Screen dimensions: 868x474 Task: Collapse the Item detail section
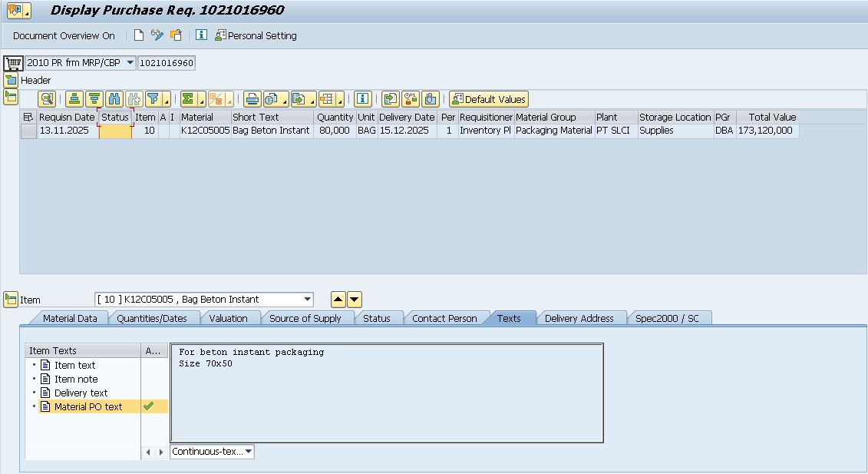[x=11, y=300]
